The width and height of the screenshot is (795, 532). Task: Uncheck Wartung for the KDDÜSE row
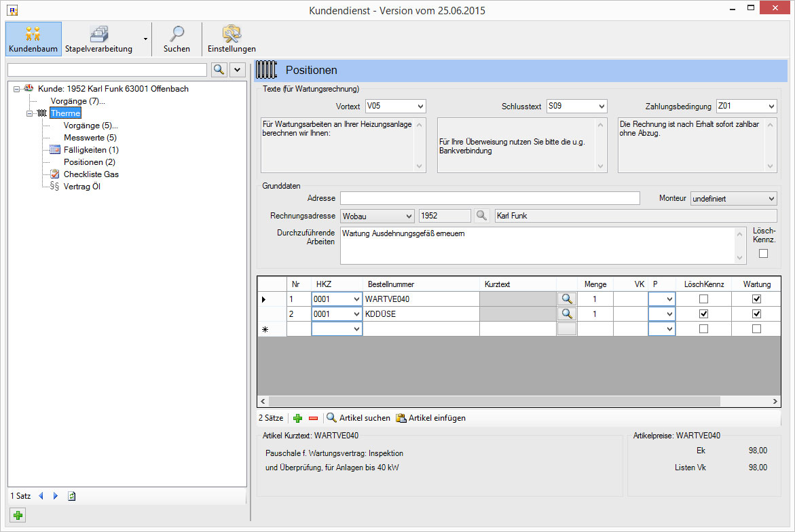pos(756,314)
